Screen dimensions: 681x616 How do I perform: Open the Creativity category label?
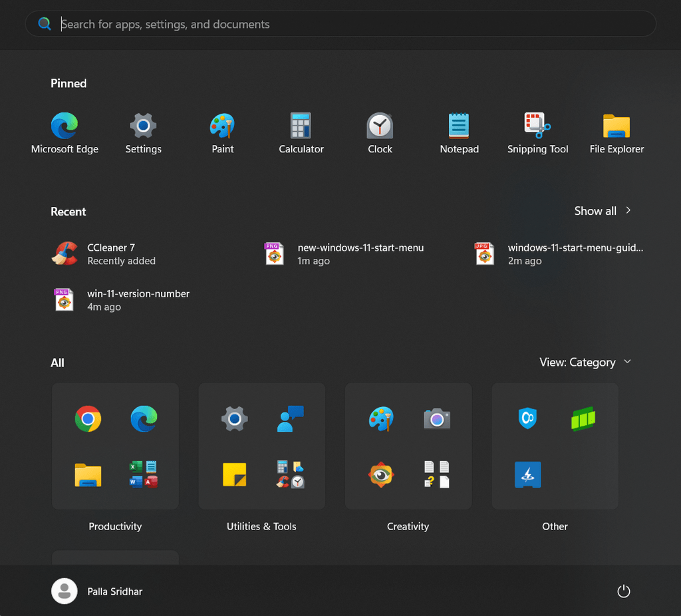point(408,526)
